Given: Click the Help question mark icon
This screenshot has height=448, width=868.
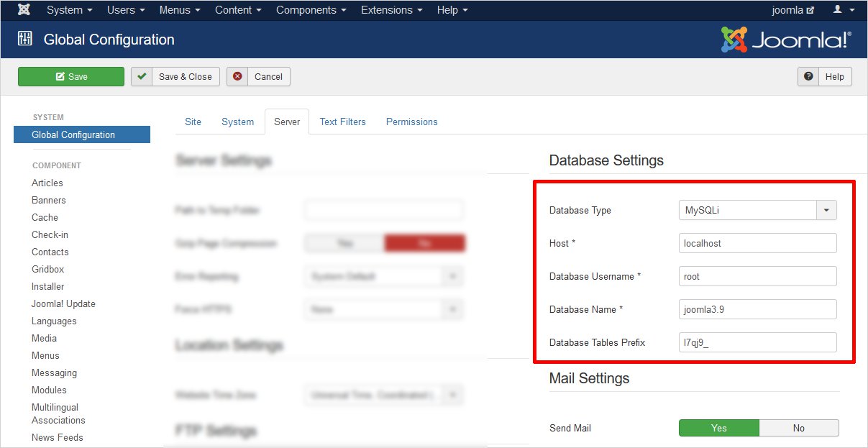Looking at the screenshot, I should pos(808,77).
